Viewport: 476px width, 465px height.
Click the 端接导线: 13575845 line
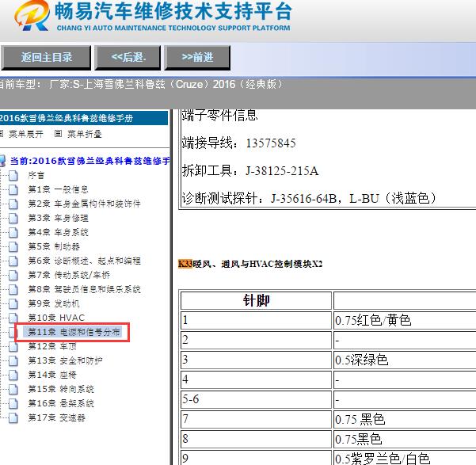(x=238, y=143)
